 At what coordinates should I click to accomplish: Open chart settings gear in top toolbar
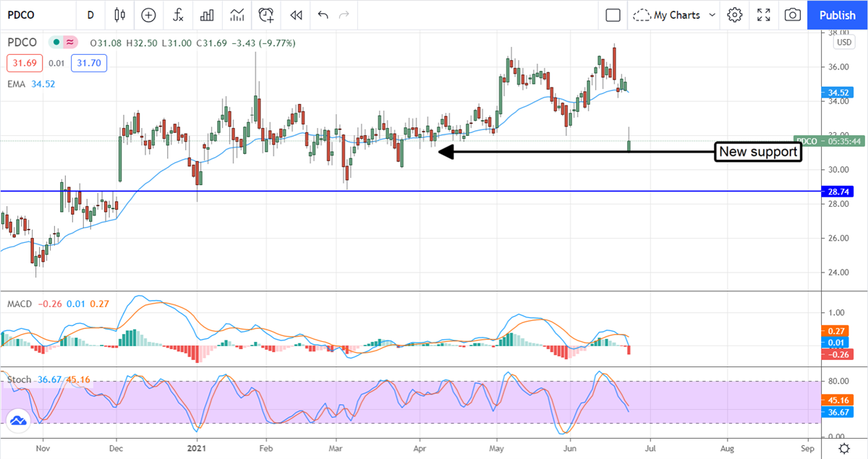(735, 14)
